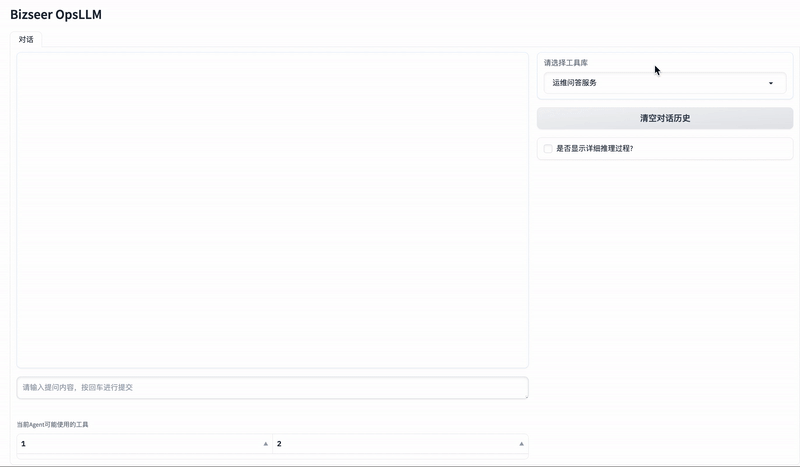Open the 运维问答服务 tool library dropdown
The width and height of the screenshot is (800, 467).
(x=664, y=83)
